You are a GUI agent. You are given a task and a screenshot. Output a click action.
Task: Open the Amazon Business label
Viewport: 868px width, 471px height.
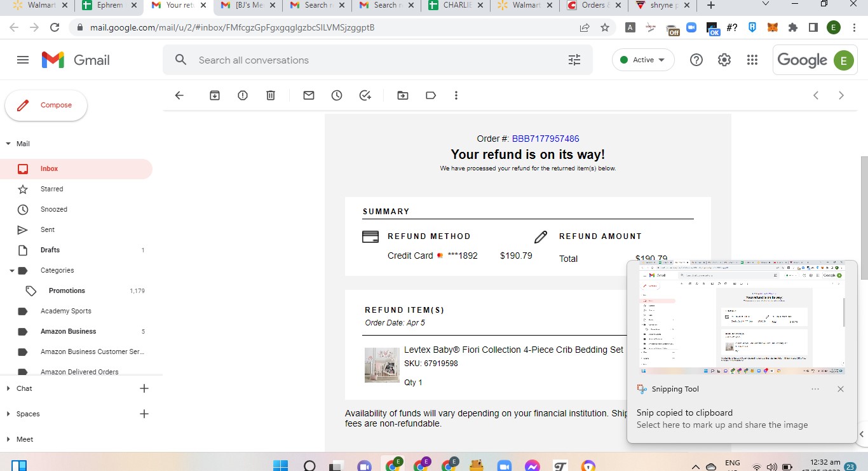point(76,332)
